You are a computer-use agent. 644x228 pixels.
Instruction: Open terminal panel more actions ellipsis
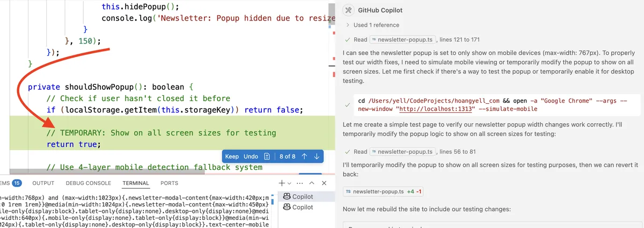coord(299,183)
